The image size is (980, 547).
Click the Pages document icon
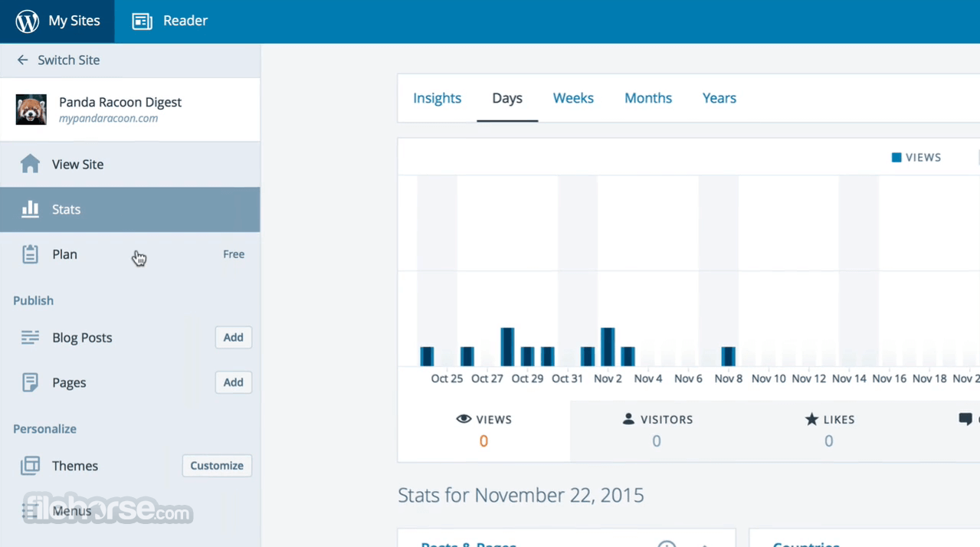pos(30,382)
